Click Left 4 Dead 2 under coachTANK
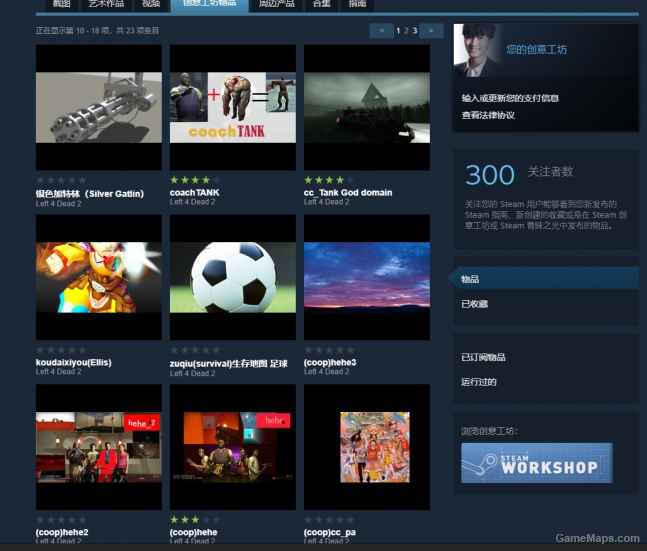Image resolution: width=647 pixels, height=551 pixels. (x=192, y=202)
